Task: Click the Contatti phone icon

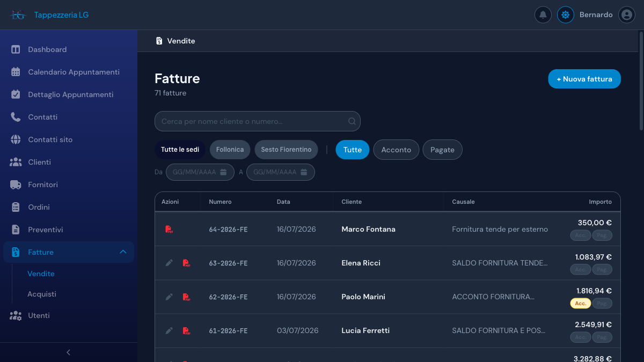Action: click(x=16, y=117)
